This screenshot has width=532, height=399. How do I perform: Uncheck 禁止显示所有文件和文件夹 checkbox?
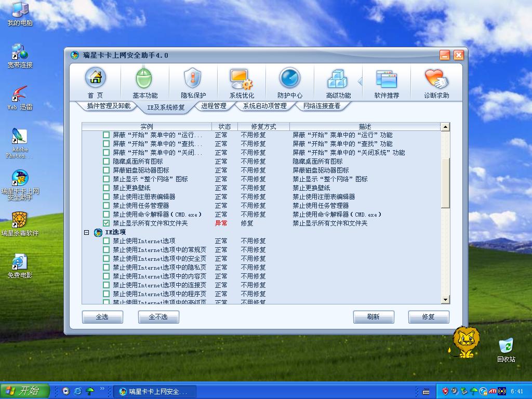106,223
